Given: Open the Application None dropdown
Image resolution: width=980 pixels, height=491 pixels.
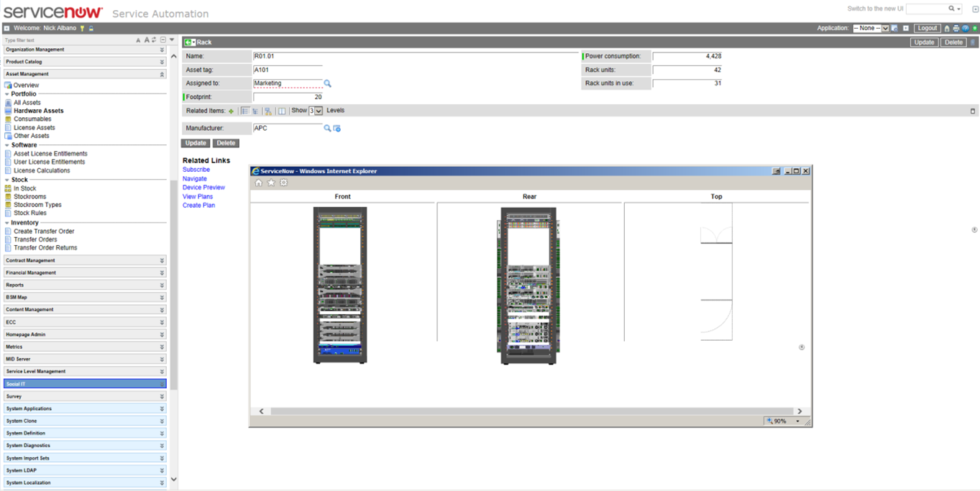Looking at the screenshot, I should [x=871, y=28].
